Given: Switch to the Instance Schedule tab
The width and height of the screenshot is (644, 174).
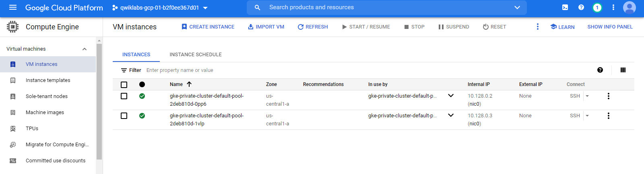Looking at the screenshot, I should click(x=196, y=55).
